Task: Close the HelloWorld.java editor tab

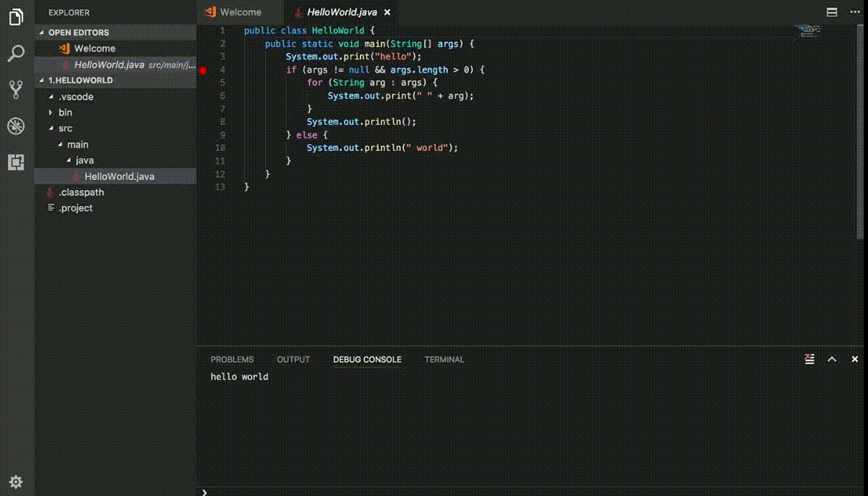Action: tap(387, 12)
